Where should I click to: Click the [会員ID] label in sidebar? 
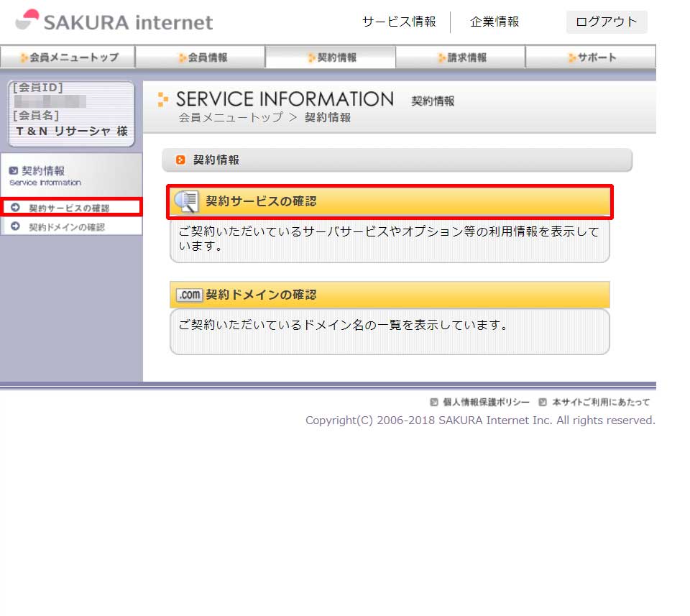coord(38,88)
